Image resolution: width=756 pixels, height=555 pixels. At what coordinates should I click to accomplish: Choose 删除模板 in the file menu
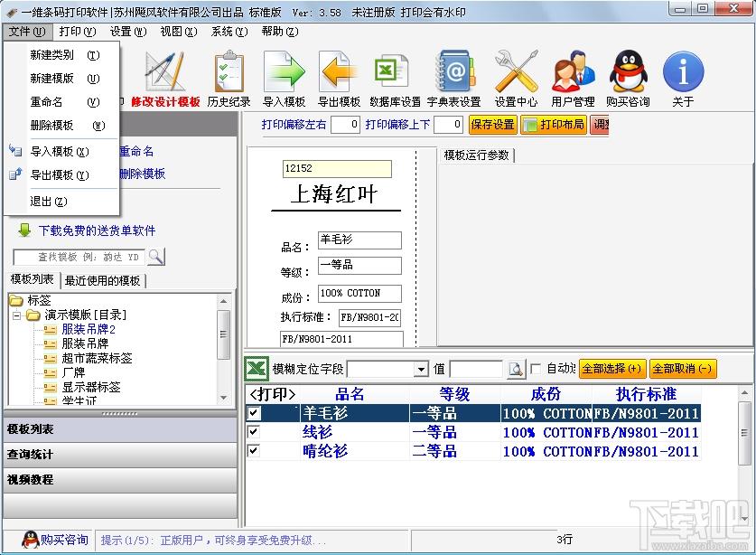click(61, 126)
